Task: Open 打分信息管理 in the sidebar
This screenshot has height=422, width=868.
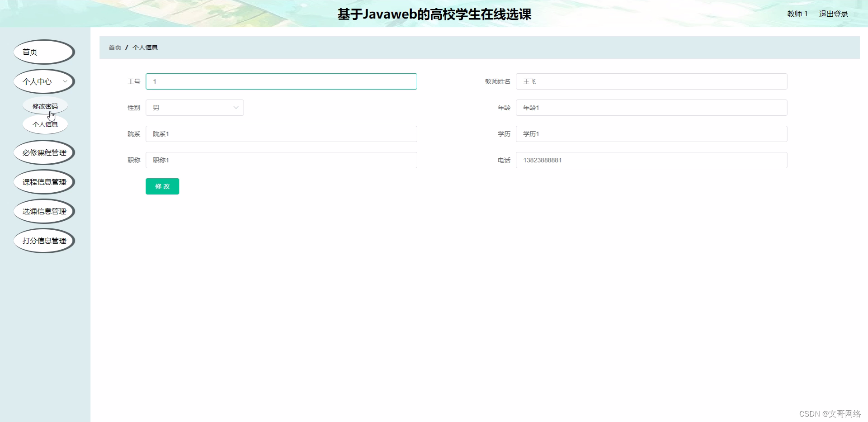Action: [44, 241]
